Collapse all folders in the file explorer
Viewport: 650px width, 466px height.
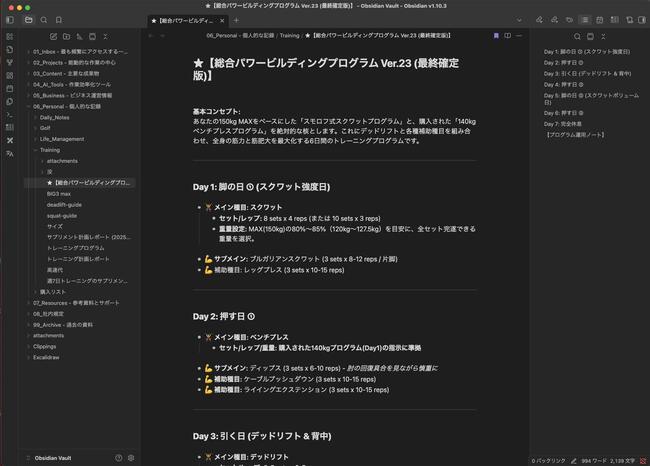point(105,36)
